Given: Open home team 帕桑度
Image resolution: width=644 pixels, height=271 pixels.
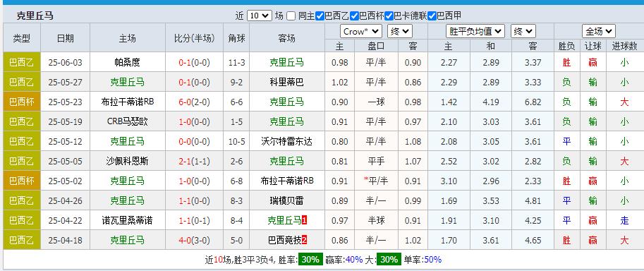Looking at the screenshot, I should [128, 63].
